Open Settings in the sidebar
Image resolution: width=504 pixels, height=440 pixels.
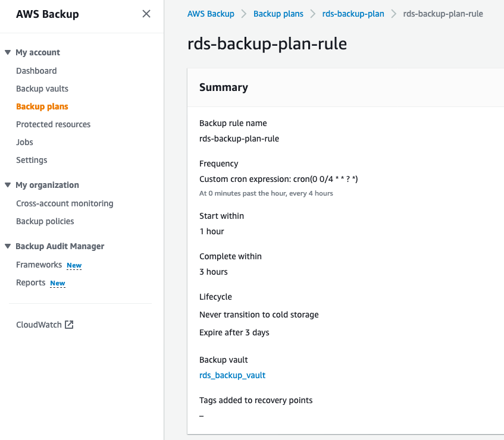click(x=32, y=160)
